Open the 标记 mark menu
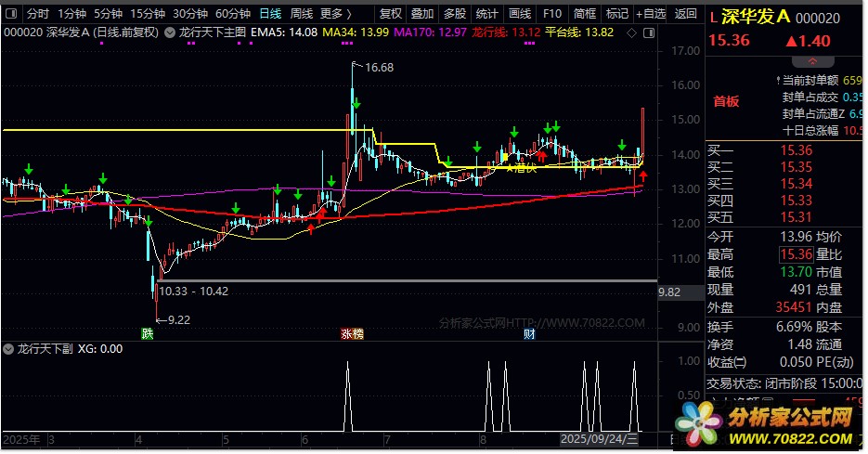Screen dimensions: 868x454 coord(616,13)
